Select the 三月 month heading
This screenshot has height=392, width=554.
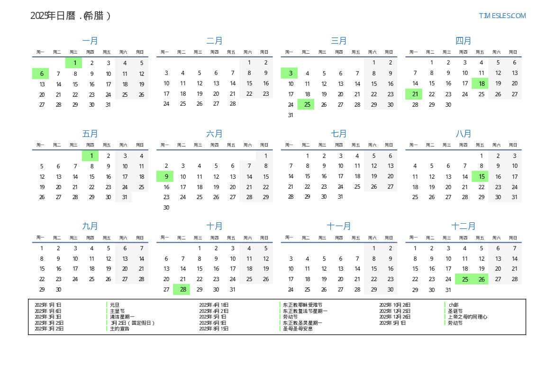[x=339, y=41]
